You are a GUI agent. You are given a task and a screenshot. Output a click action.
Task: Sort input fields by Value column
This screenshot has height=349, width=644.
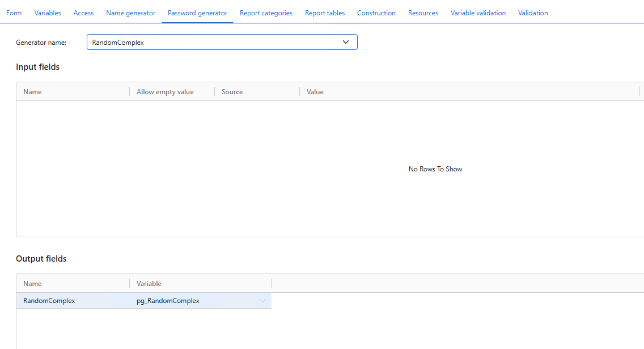[x=315, y=92]
